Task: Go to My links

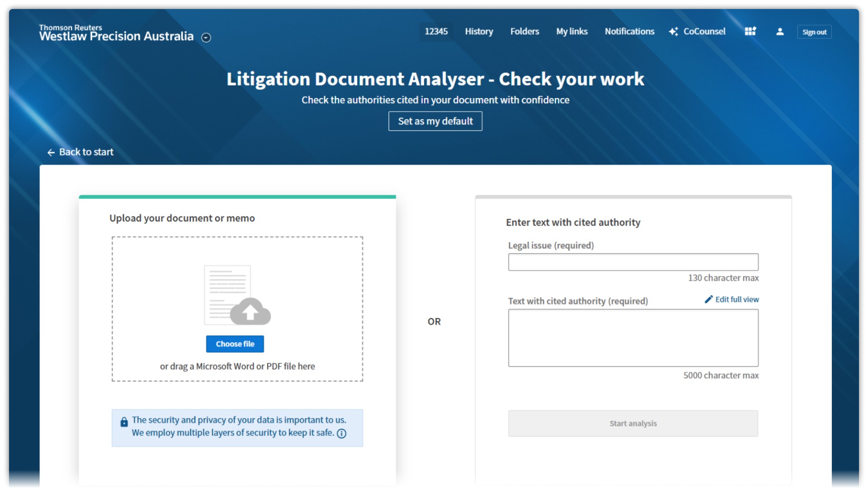Action: [572, 32]
